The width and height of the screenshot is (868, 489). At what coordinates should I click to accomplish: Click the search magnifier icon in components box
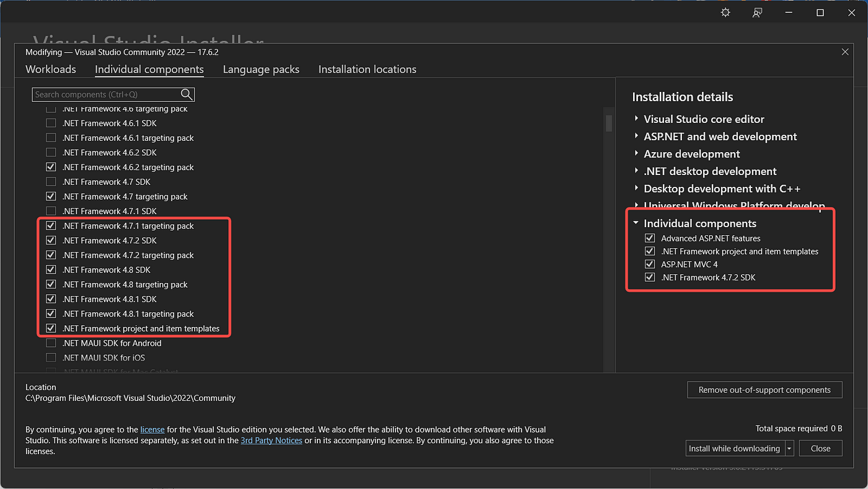pos(187,94)
